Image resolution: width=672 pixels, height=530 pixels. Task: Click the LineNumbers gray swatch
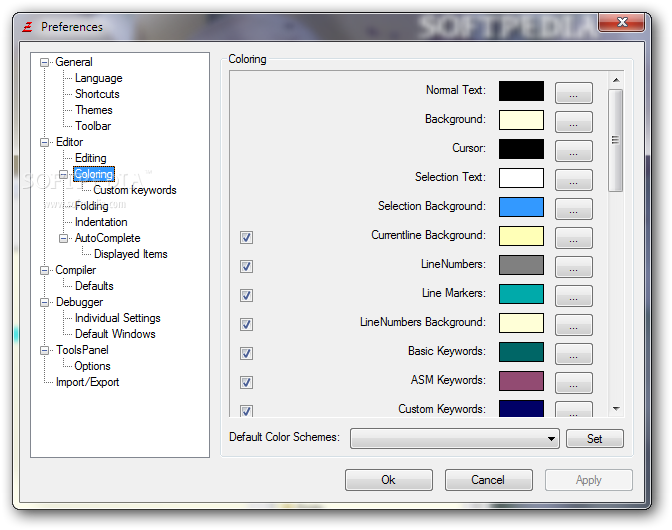click(522, 265)
